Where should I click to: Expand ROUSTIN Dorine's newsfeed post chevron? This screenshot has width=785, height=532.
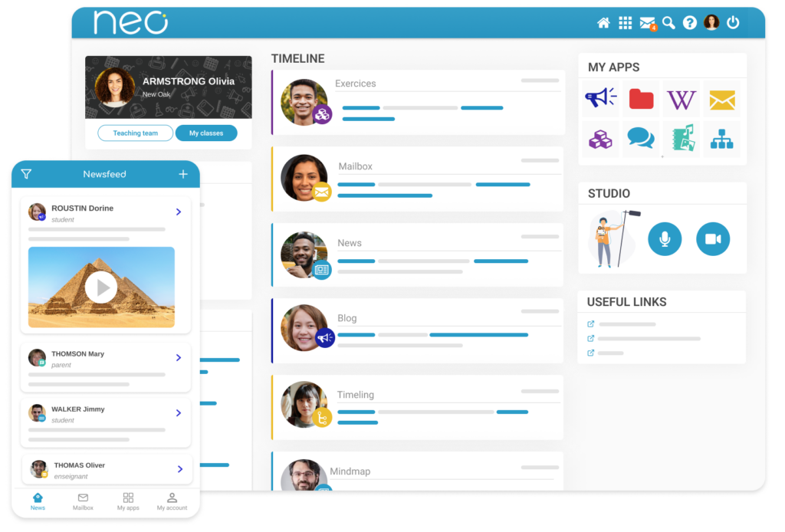(x=179, y=212)
